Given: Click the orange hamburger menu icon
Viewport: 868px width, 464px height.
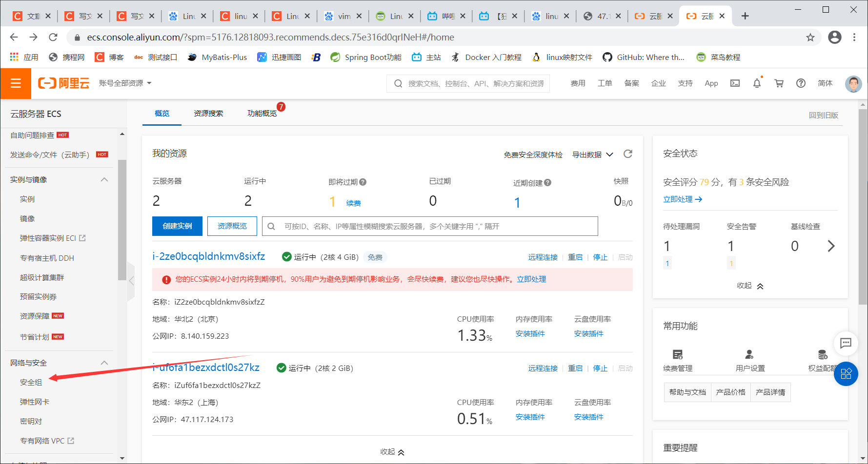Looking at the screenshot, I should click(16, 83).
